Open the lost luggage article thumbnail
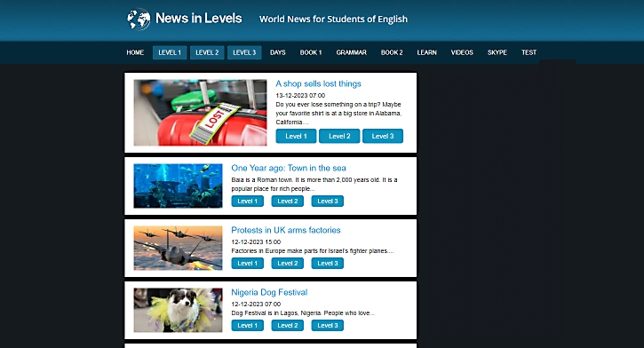Image resolution: width=644 pixels, height=348 pixels. tap(200, 113)
